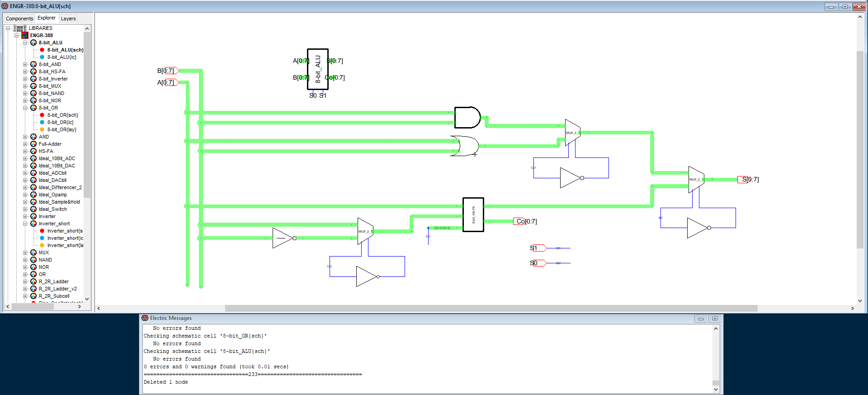
Task: Select the NAND tree item
Action: pyautogui.click(x=45, y=260)
